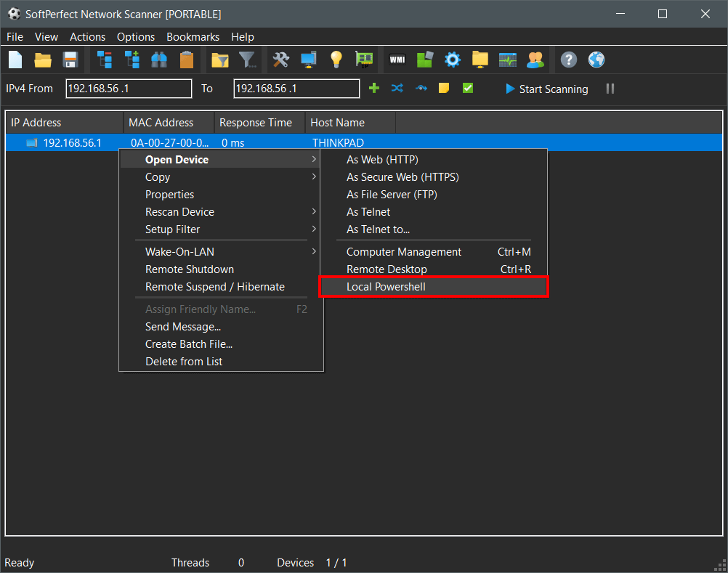728x573 pixels.
Task: Open the Options menu
Action: pos(136,37)
